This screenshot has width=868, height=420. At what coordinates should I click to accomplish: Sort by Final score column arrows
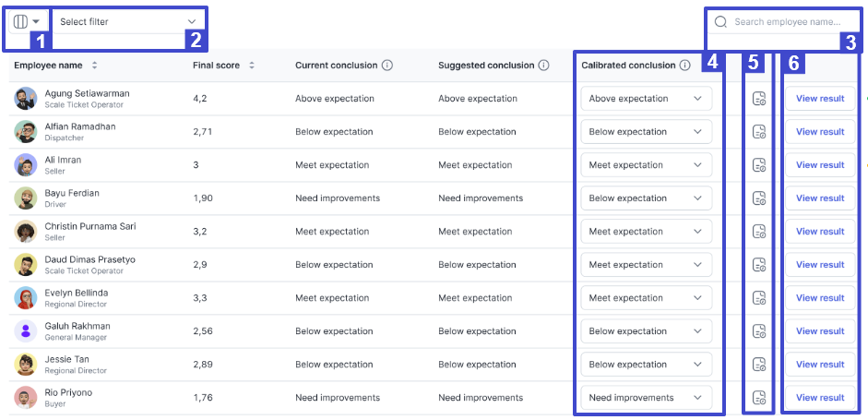pyautogui.click(x=252, y=66)
